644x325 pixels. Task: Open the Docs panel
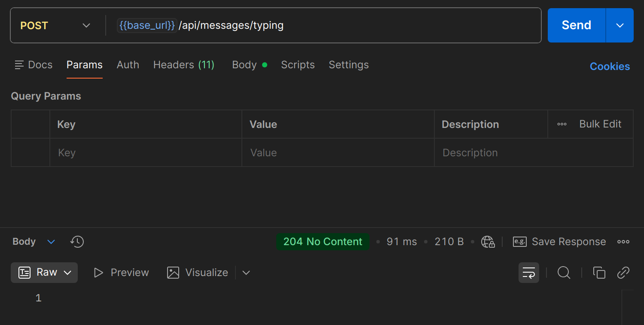tap(34, 65)
